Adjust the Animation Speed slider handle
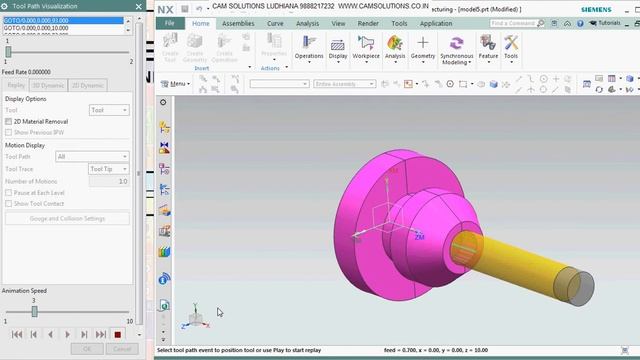Screen dimensions: 640x360 coord(34,312)
